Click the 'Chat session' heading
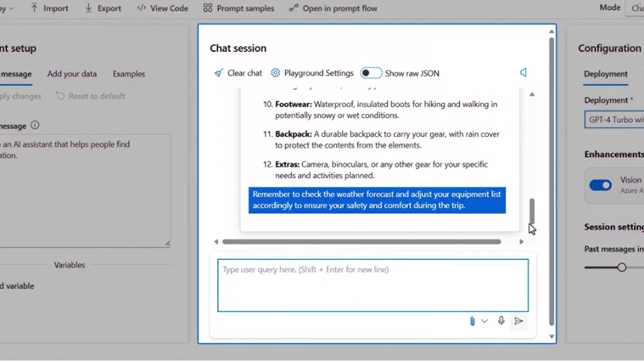Screen dimensions: 644x363 pos(238,48)
